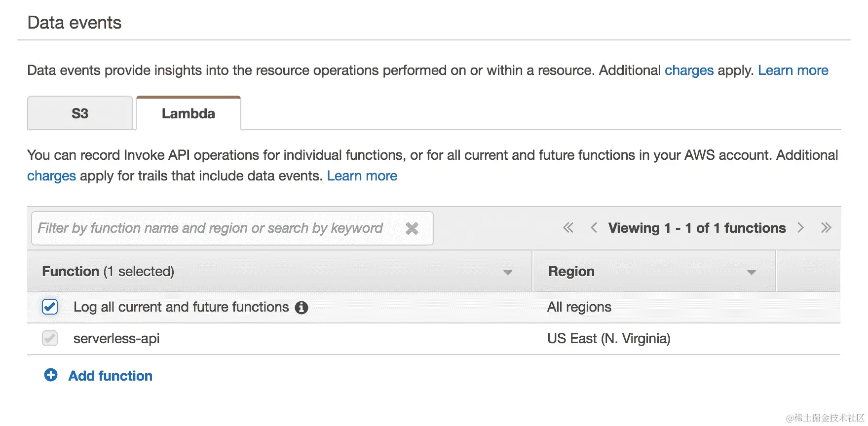This screenshot has height=426, width=868.
Task: Open the charges link in top description
Action: [x=689, y=71]
